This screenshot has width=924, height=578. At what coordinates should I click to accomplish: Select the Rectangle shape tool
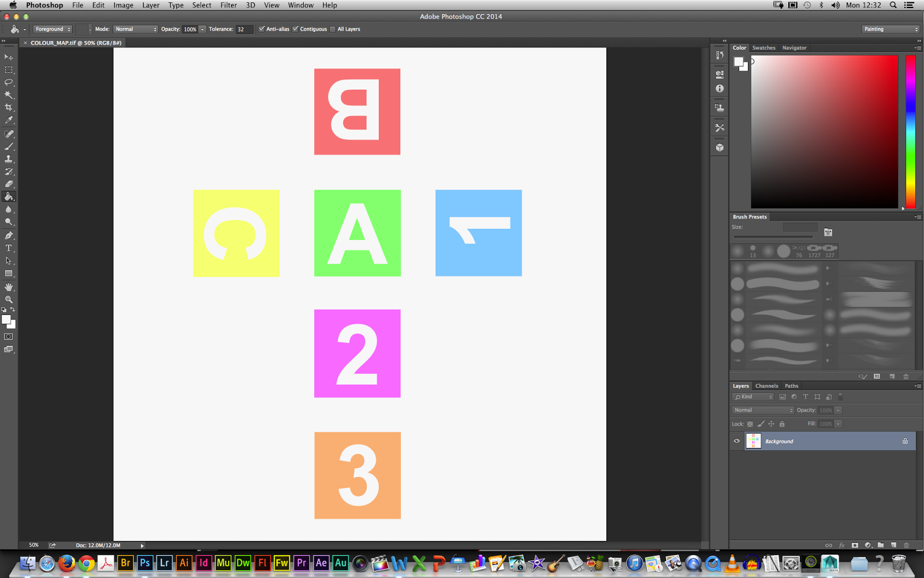click(x=9, y=273)
